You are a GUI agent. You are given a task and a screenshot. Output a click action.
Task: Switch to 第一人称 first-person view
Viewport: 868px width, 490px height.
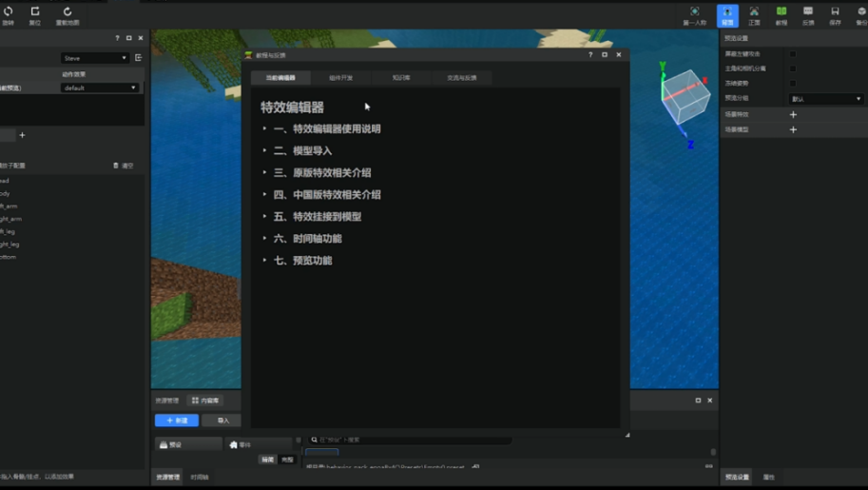[x=694, y=15]
